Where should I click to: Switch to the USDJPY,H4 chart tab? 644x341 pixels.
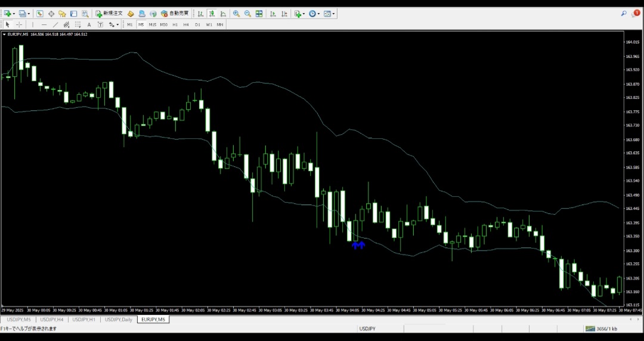[x=52, y=320]
